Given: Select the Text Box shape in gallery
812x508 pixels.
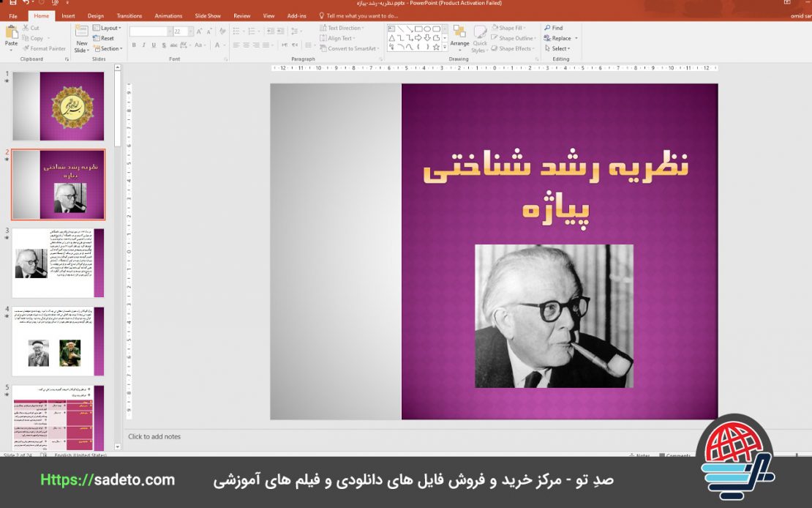Looking at the screenshot, I should click(x=391, y=29).
